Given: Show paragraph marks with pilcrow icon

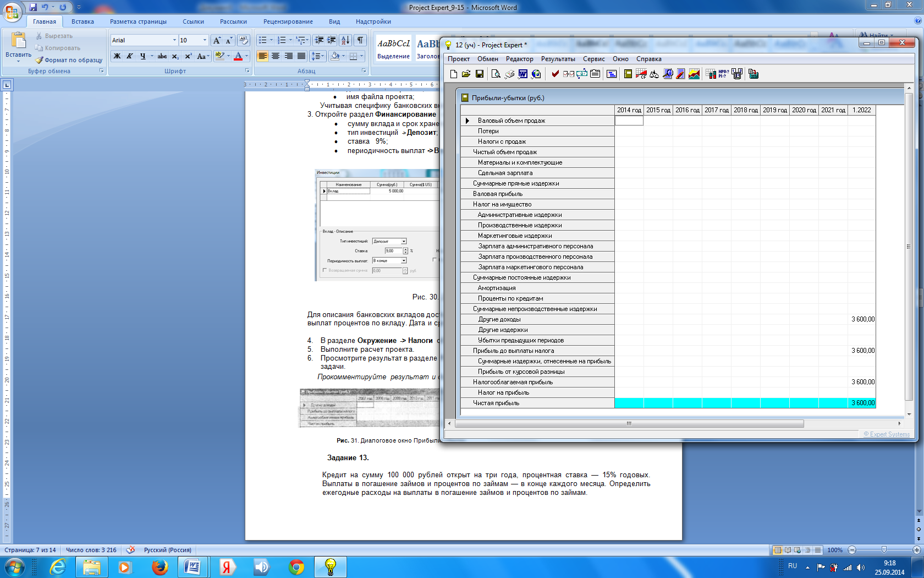Looking at the screenshot, I should (360, 40).
